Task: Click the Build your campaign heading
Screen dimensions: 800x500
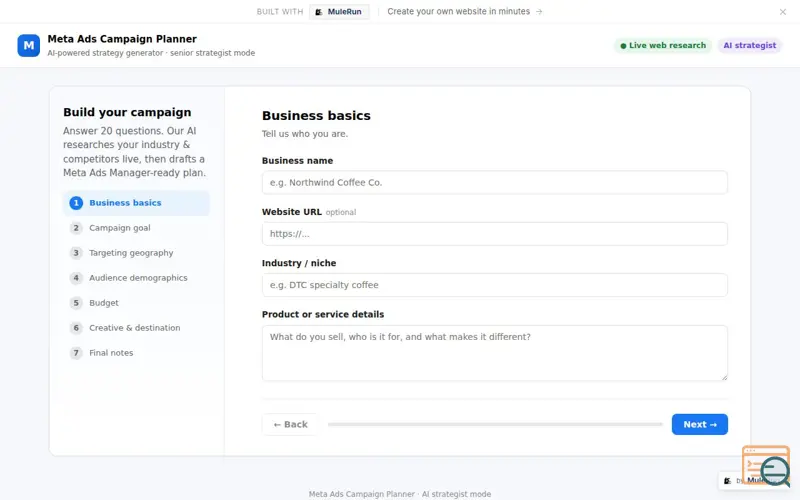Action: click(127, 112)
